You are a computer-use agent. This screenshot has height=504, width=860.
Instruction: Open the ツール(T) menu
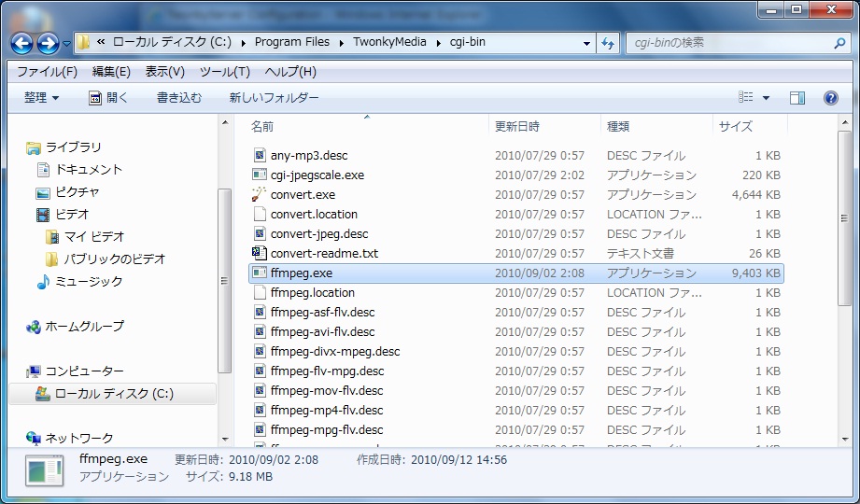(x=225, y=71)
